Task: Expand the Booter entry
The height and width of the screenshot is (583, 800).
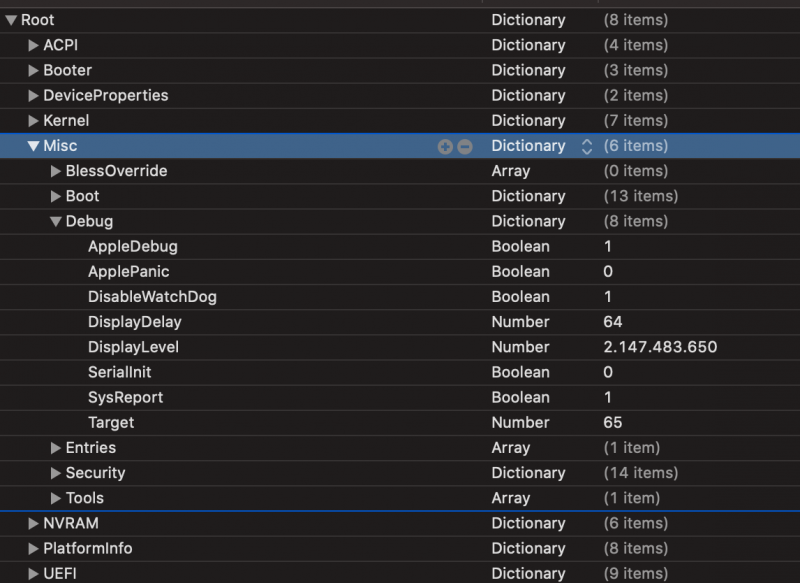Action: coord(34,70)
